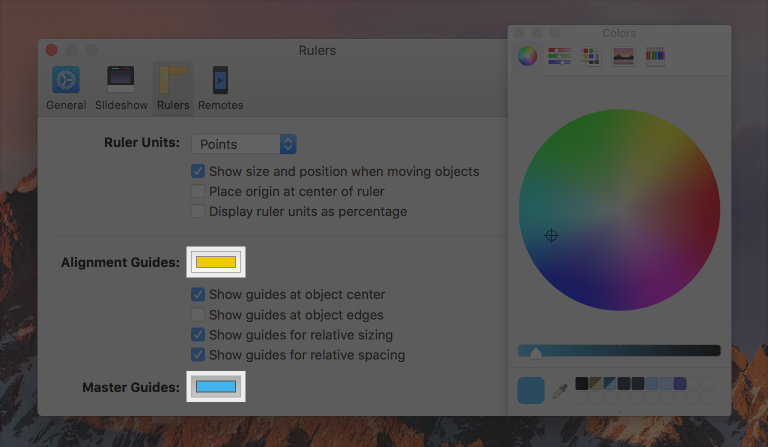Click the large current color preview swatch
768x447 pixels.
point(531,390)
